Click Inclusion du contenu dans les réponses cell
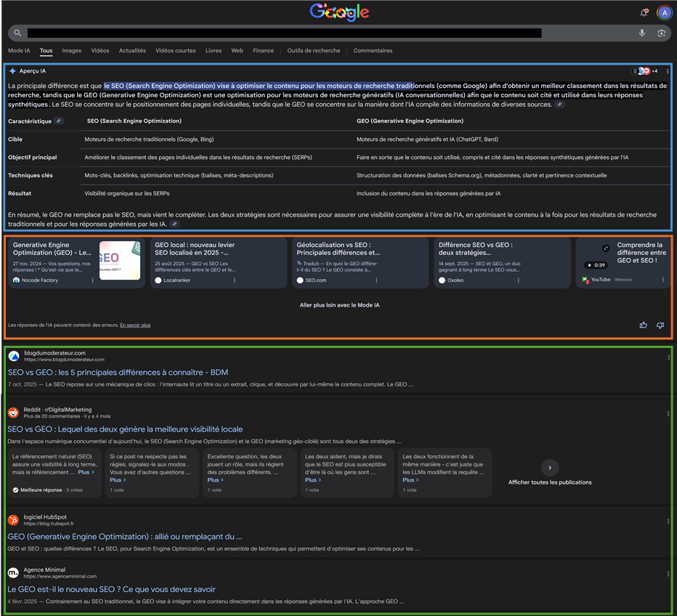Screen dimensions: 677x616 tap(429, 194)
